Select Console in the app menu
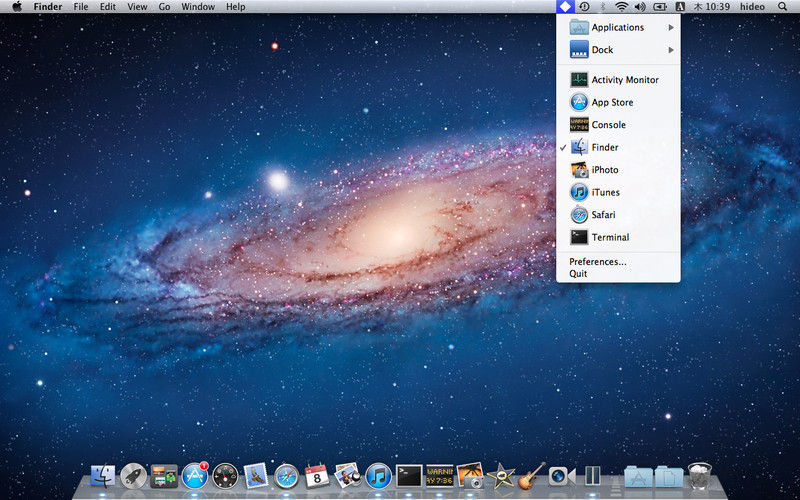Viewport: 800px width, 500px height. [608, 125]
